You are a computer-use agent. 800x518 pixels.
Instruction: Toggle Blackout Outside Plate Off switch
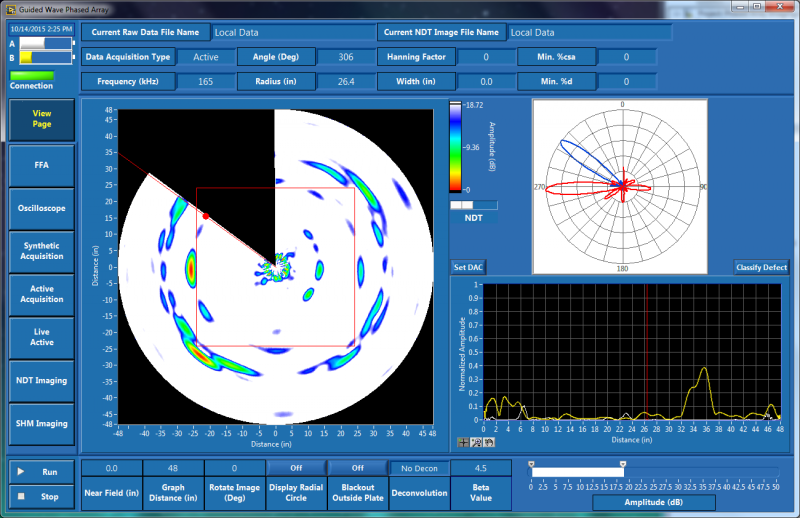pos(357,468)
